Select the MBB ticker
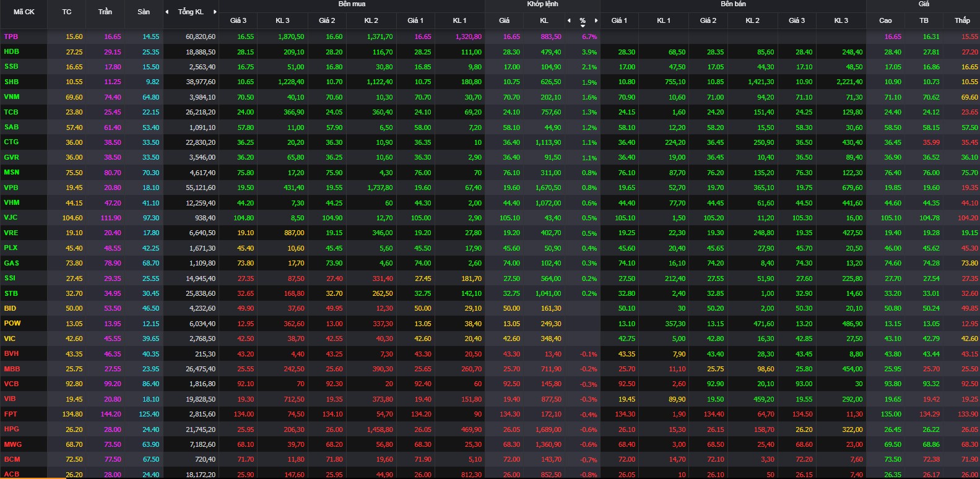The height and width of the screenshot is (479, 980). (x=12, y=369)
